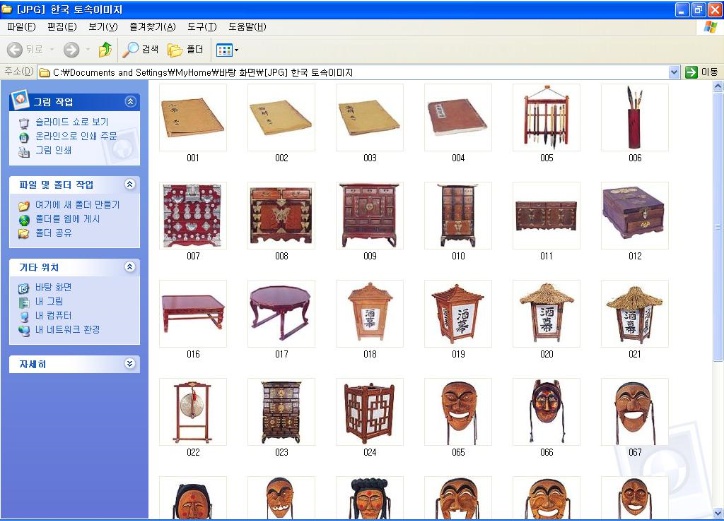Viewport: 724px width, 521px height.
Task: Go up one folder level
Action: [x=105, y=49]
